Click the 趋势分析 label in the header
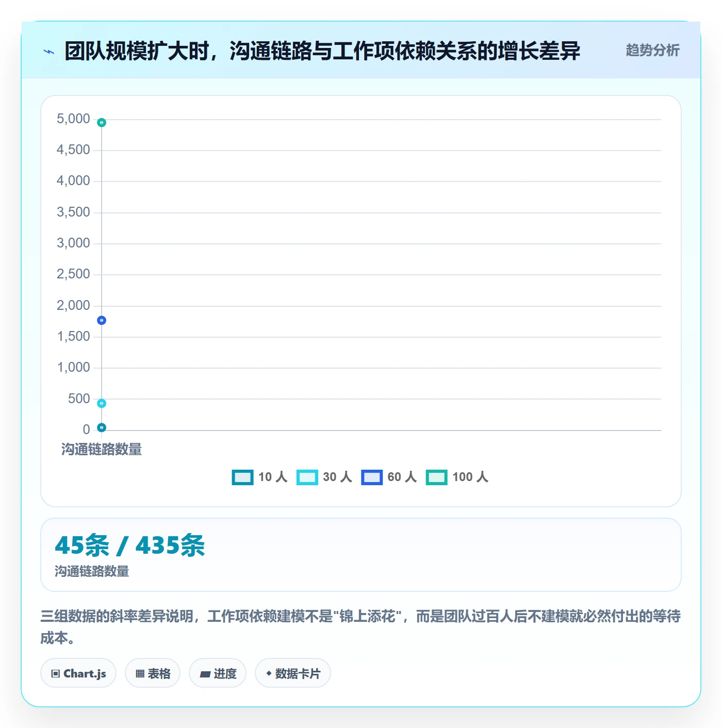The image size is (722, 728). [652, 50]
